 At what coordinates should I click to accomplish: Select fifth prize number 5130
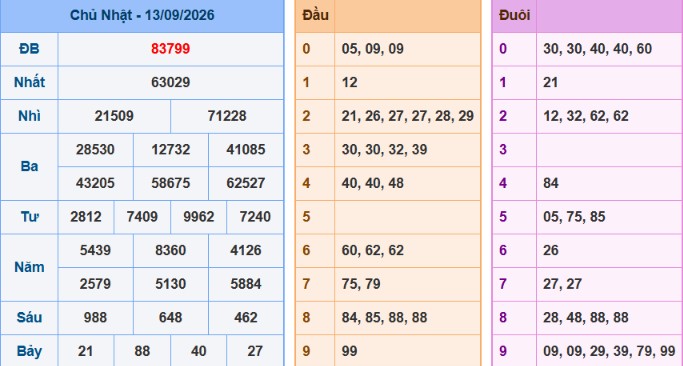[x=171, y=284]
